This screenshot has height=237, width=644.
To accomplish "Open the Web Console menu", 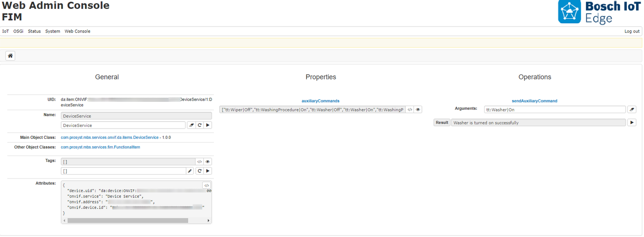I will coord(77,31).
